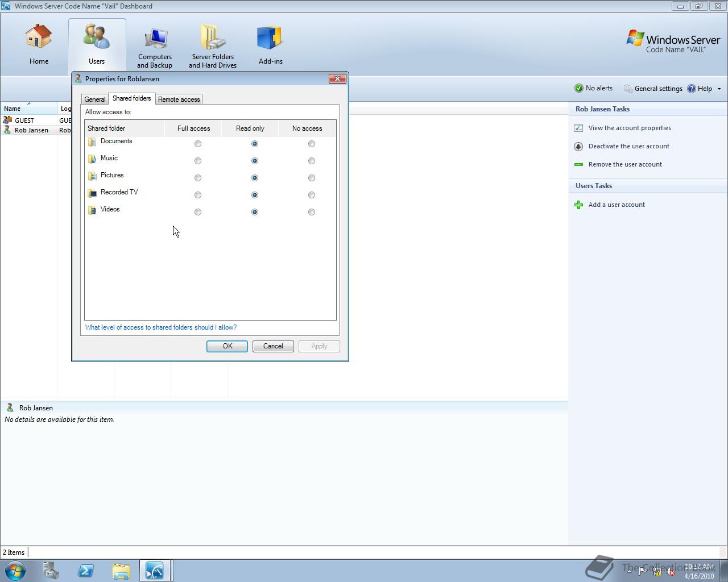728x582 pixels.
Task: Set Music to Full access
Action: 198,161
